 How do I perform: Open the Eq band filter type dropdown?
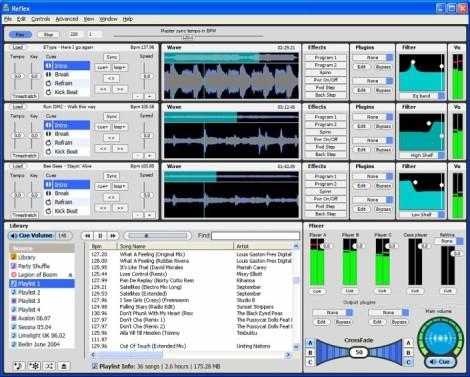click(422, 96)
